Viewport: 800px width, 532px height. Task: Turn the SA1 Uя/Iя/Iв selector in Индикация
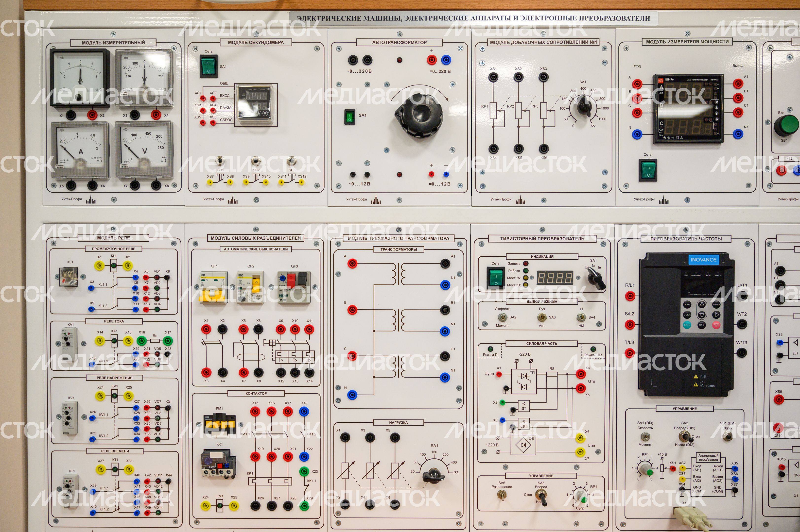point(597,279)
